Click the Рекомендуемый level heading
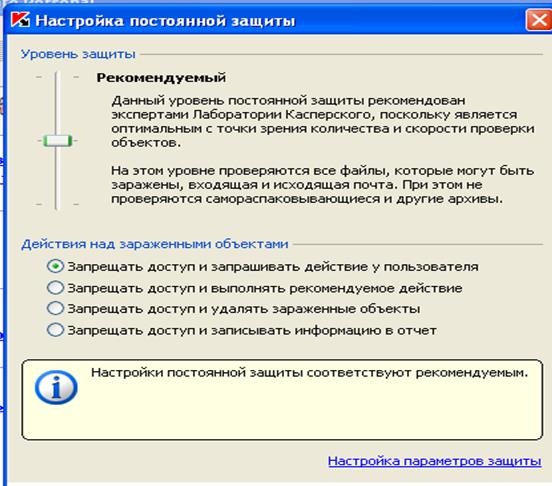This screenshot has width=552, height=486. (161, 78)
